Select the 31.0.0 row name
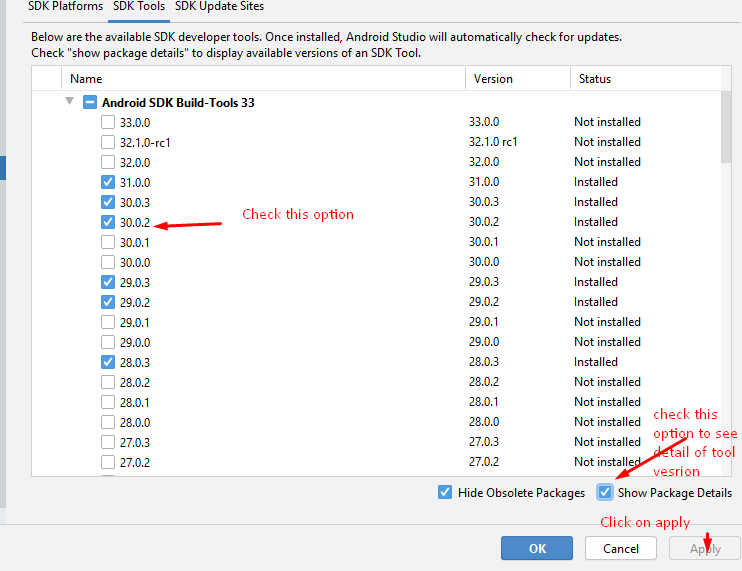742x571 pixels. 135,183
